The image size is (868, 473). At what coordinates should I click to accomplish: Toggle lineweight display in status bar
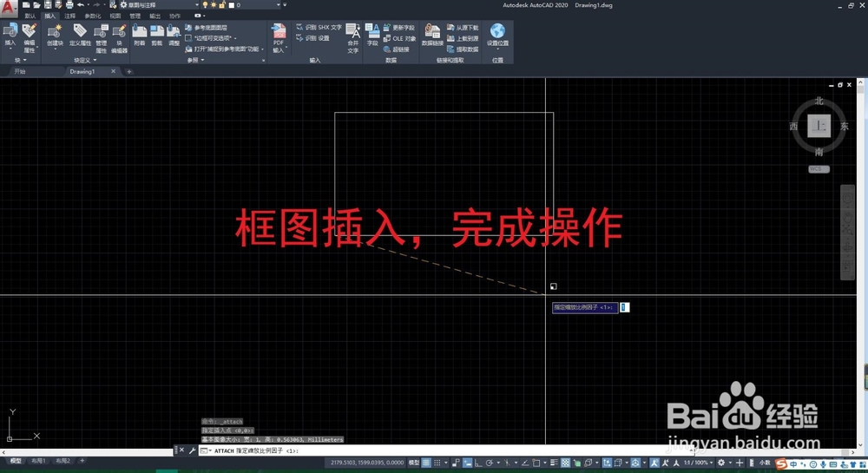coord(554,463)
